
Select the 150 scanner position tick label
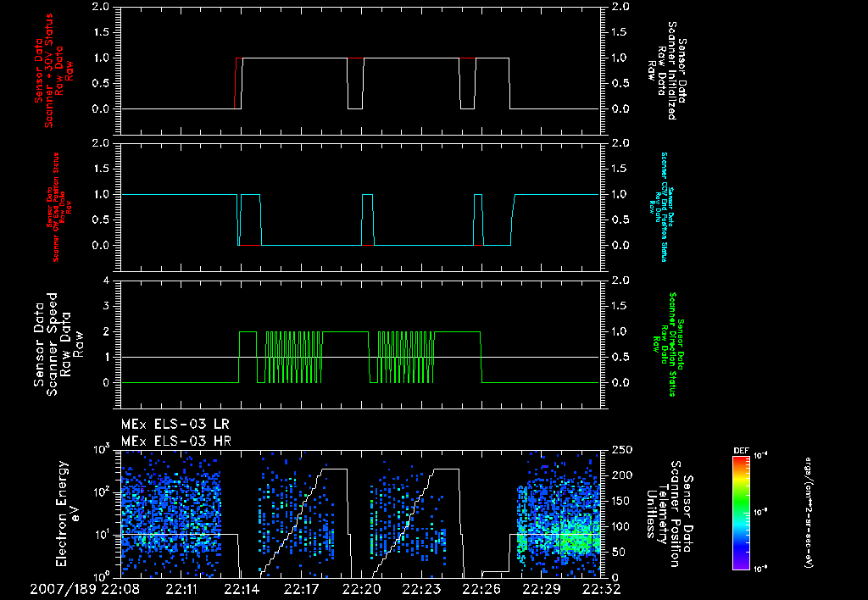pyautogui.click(x=621, y=501)
